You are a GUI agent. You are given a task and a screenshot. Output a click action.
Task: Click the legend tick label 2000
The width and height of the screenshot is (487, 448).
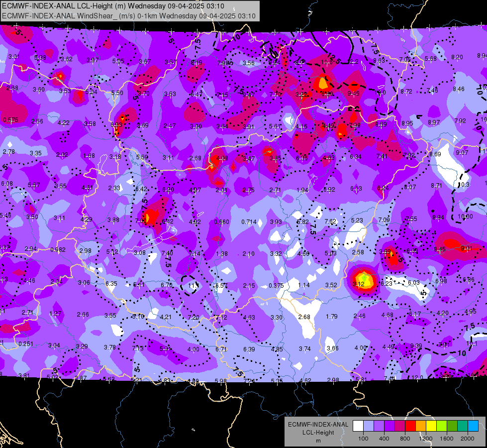click(x=468, y=439)
